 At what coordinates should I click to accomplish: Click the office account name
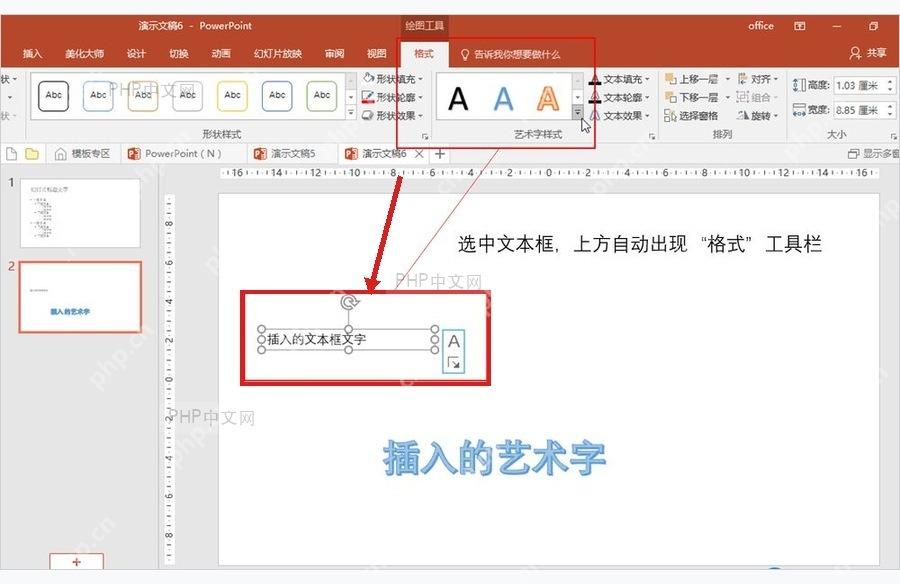click(x=761, y=26)
